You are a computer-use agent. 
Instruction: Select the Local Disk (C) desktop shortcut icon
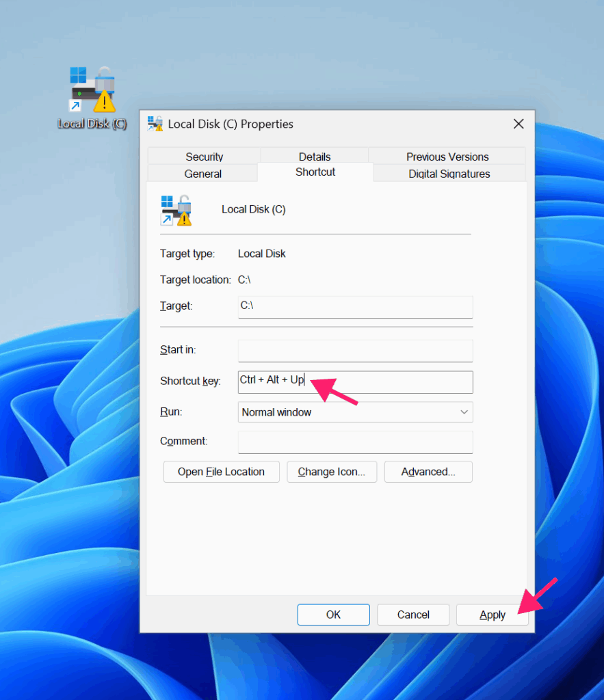pos(92,90)
